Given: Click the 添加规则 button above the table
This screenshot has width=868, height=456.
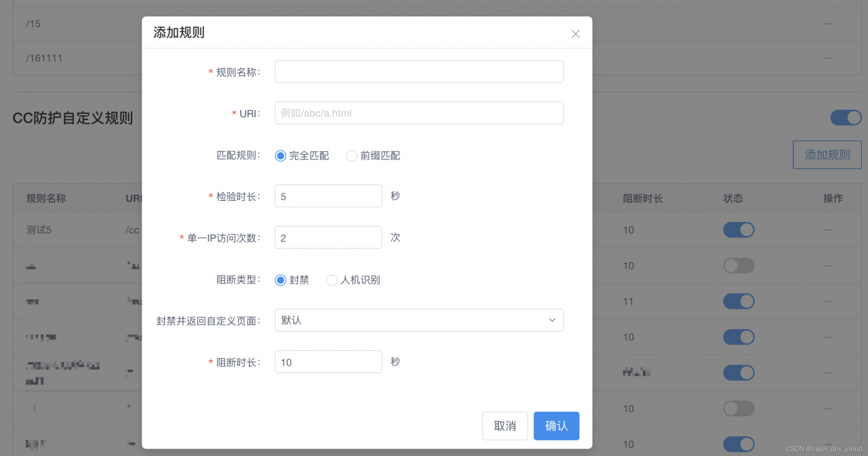Looking at the screenshot, I should click(827, 155).
